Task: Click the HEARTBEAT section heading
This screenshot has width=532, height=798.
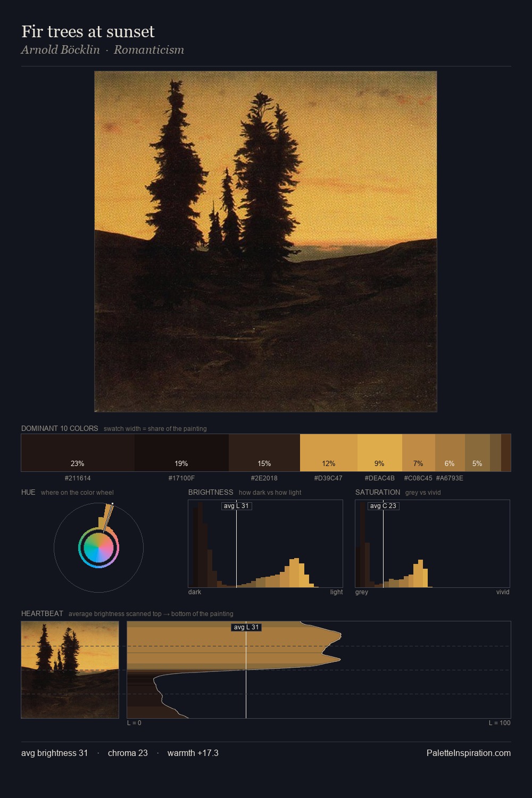Action: (x=42, y=613)
